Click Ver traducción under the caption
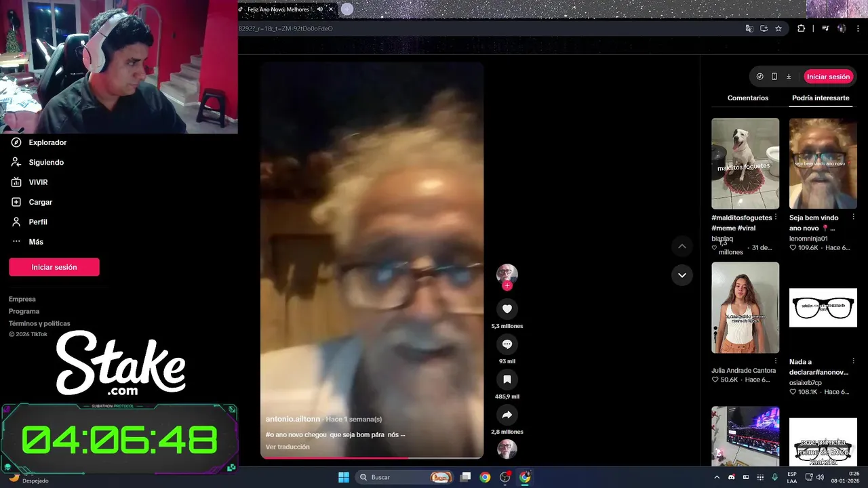Viewport: 868px width, 488px height. pos(288,447)
